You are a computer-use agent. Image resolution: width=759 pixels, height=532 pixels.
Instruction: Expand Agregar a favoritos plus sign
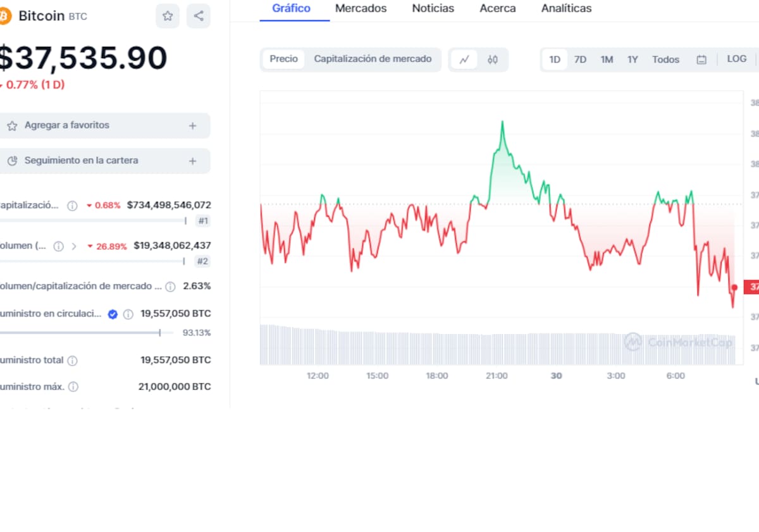point(193,126)
